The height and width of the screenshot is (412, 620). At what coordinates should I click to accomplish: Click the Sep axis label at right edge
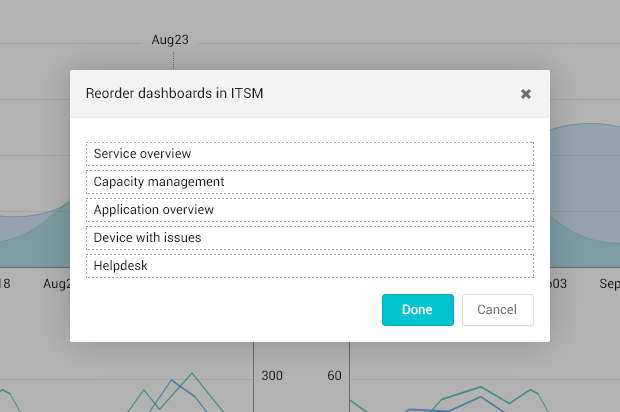point(609,284)
